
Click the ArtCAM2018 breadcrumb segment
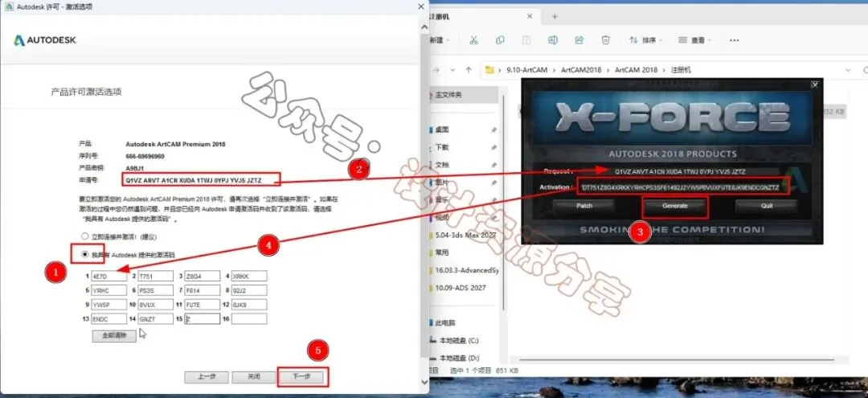coord(580,70)
